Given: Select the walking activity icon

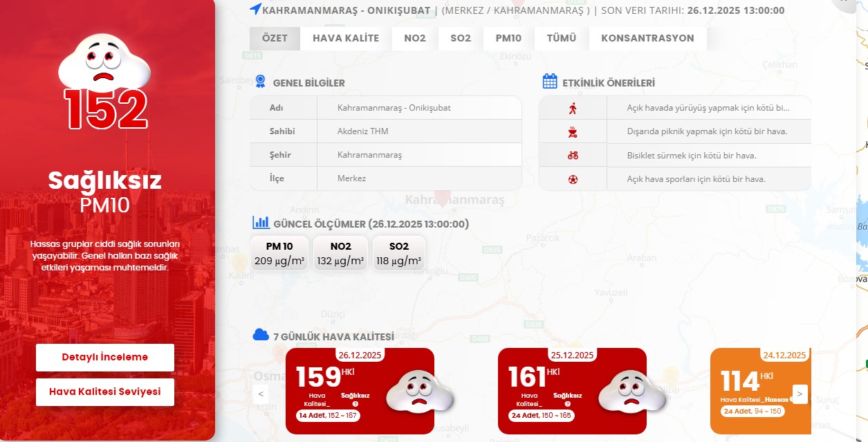Looking at the screenshot, I should pos(573,109).
